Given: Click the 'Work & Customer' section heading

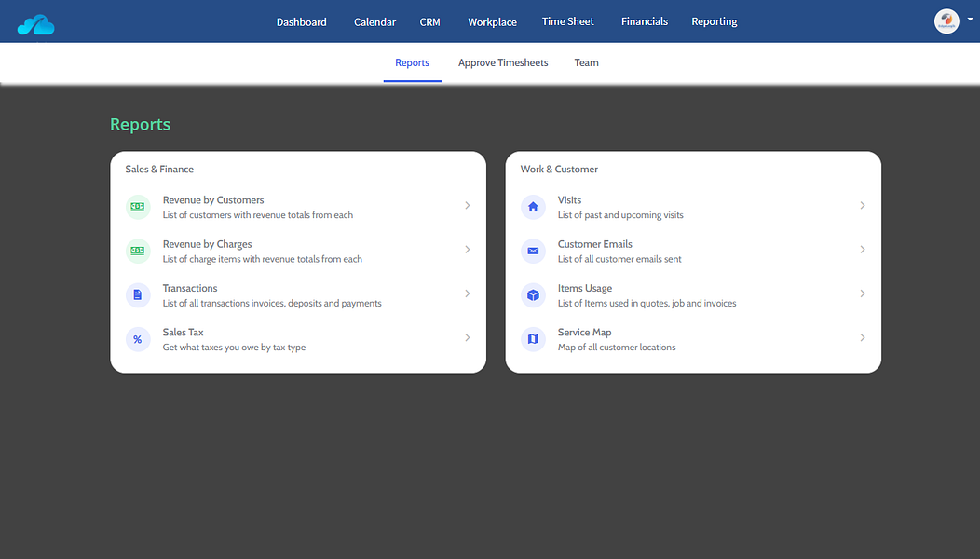Looking at the screenshot, I should 559,170.
